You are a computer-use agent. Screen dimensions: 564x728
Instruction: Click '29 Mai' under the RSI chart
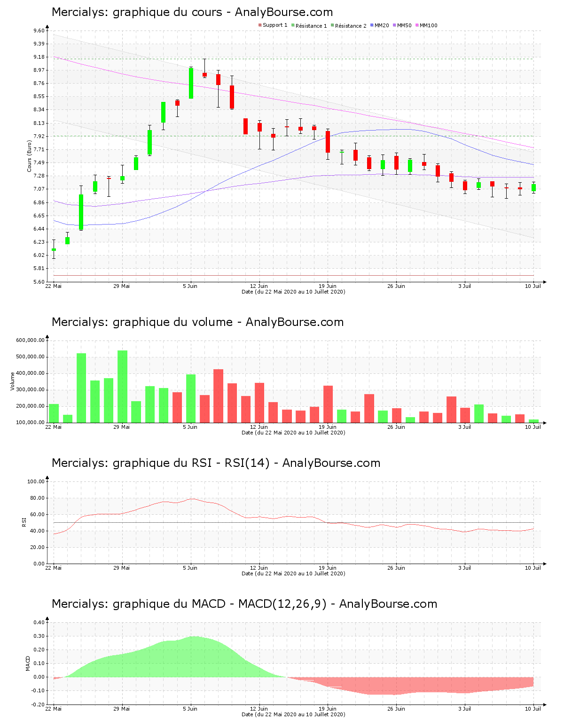(122, 568)
